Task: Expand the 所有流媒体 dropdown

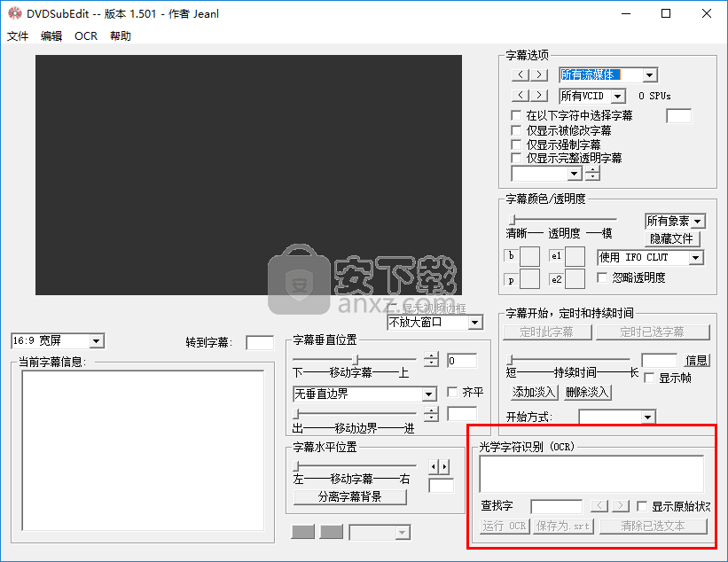Action: [x=650, y=74]
